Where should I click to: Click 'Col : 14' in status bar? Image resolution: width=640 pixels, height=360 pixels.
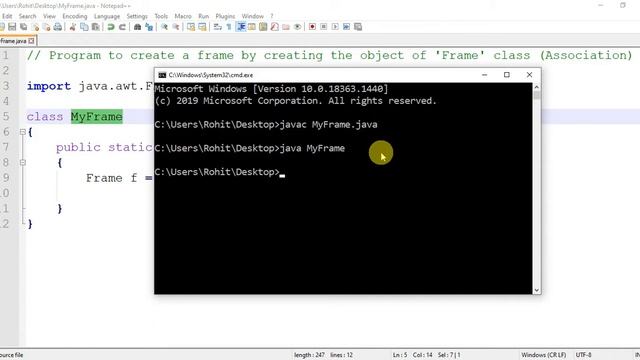[x=422, y=355]
